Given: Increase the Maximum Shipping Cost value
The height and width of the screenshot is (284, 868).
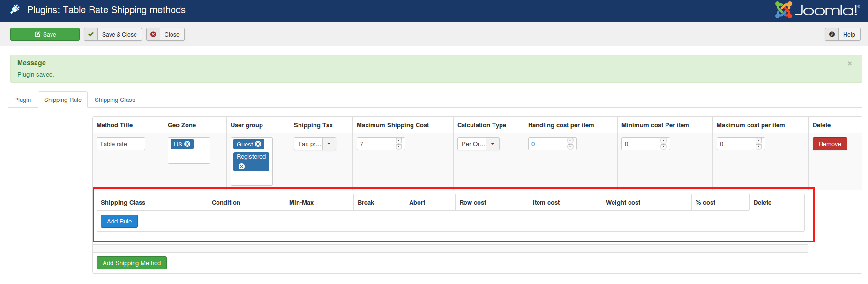Looking at the screenshot, I should click(399, 141).
